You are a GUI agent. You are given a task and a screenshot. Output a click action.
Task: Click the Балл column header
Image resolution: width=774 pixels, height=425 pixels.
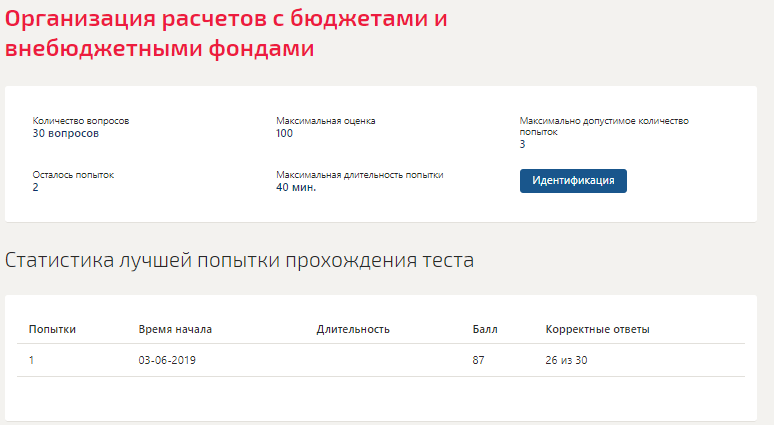pyautogui.click(x=485, y=329)
